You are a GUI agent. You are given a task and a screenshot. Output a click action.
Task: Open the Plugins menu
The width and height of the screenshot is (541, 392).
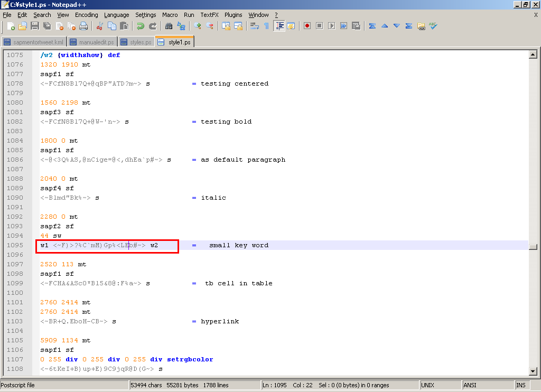pyautogui.click(x=233, y=15)
